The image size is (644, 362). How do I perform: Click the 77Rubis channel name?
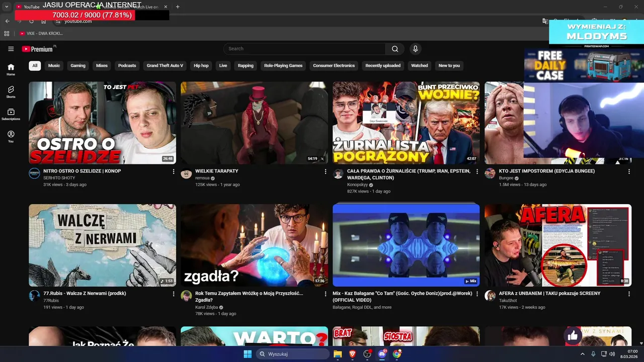click(51, 300)
